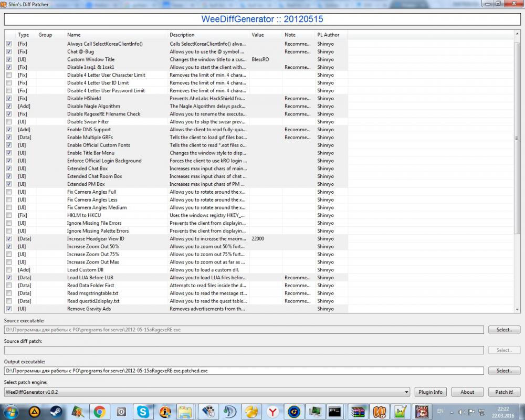The width and height of the screenshot is (525, 420).
Task: Click the Yandex browser taskbar icon
Action: point(272,412)
